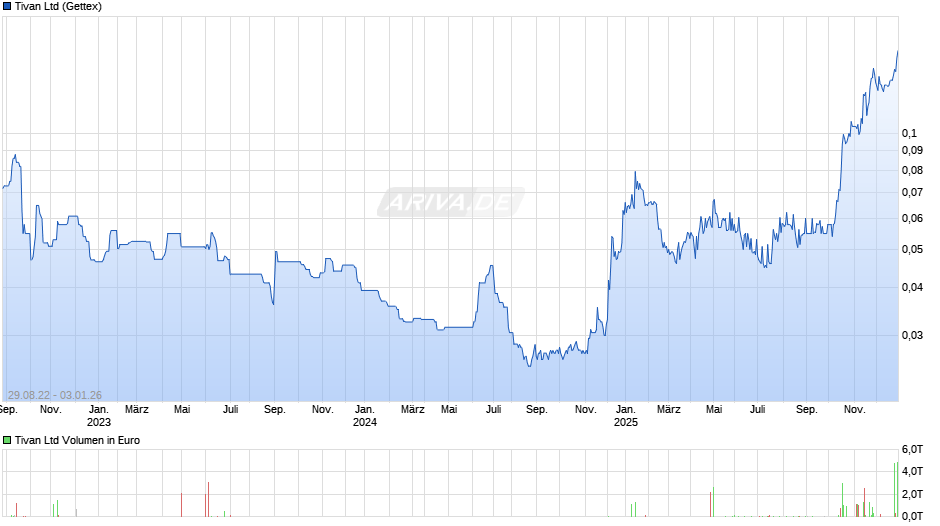Click the 2,0T volume axis label

click(912, 494)
